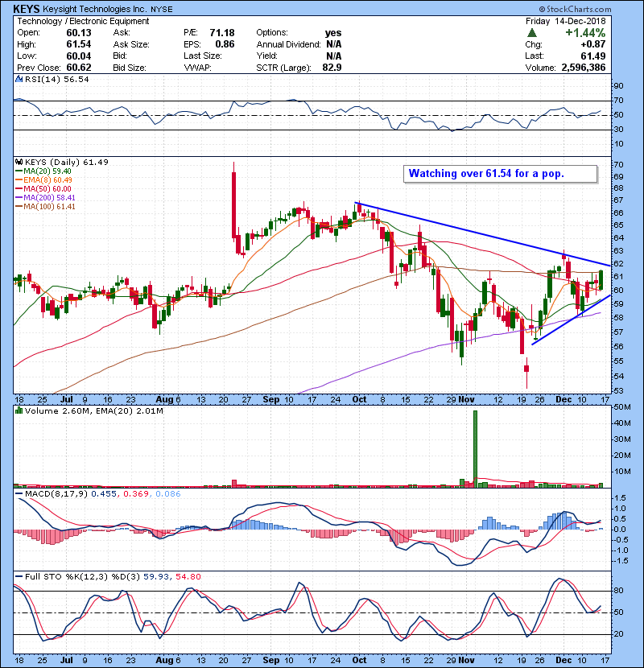Click the green MA(20) legend line marker
The image size is (644, 668).
[x=18, y=171]
